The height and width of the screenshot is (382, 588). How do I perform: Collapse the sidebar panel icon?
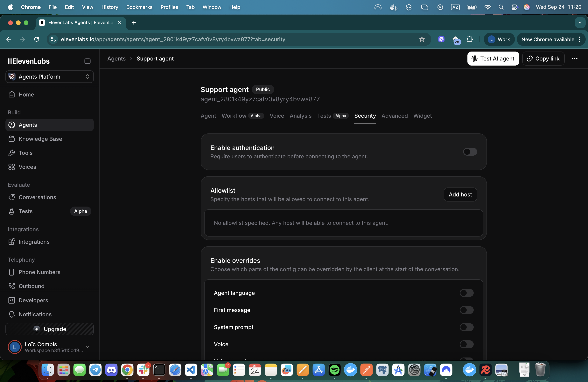87,61
